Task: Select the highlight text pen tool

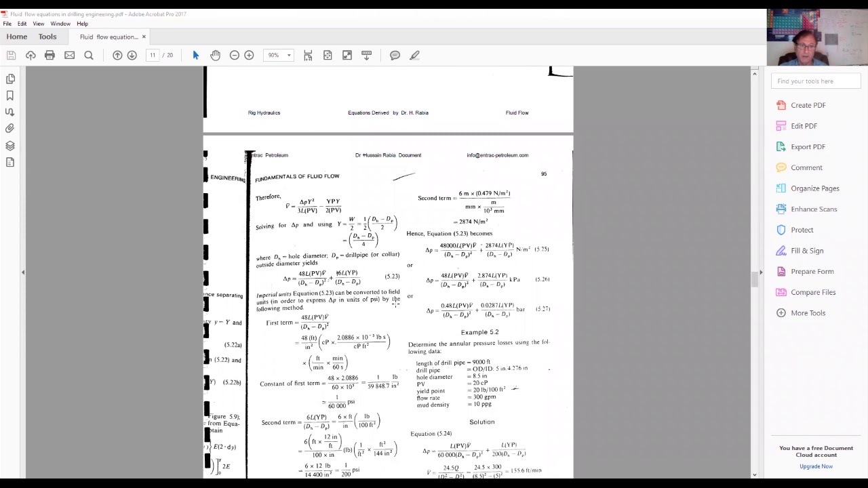Action: coord(414,55)
